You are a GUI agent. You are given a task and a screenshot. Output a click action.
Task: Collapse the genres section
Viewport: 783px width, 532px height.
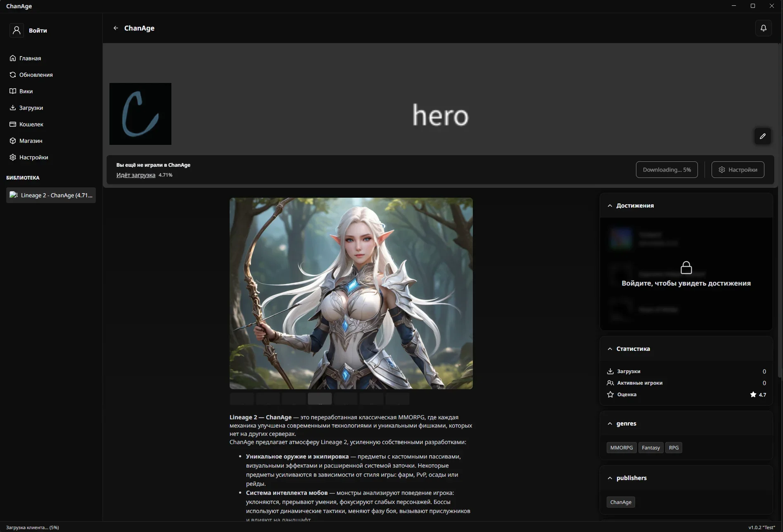[x=610, y=423]
